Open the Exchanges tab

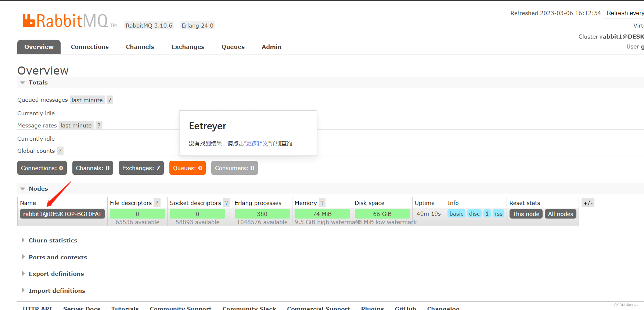tap(188, 47)
